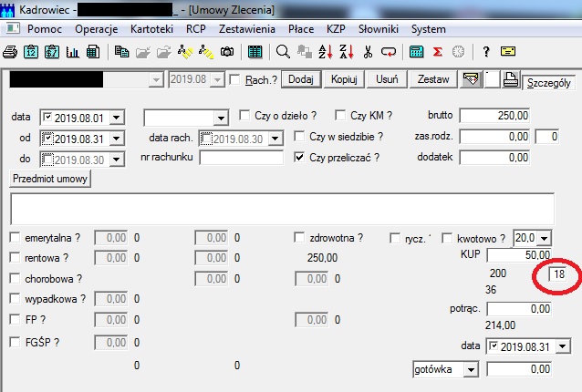
Task: Click the printer icon in the toolbar
Action: click(10, 52)
